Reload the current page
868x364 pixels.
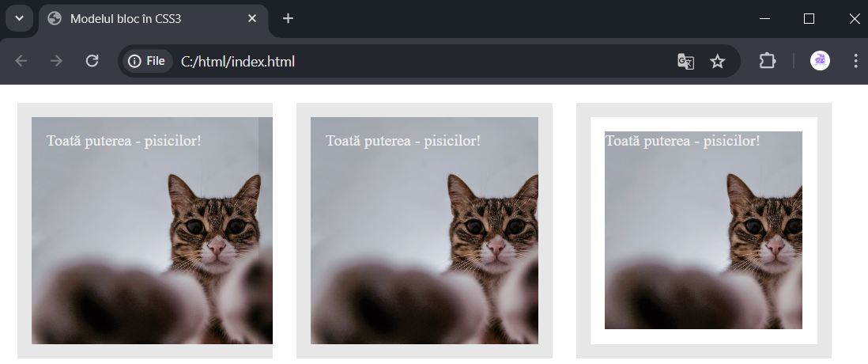point(92,61)
